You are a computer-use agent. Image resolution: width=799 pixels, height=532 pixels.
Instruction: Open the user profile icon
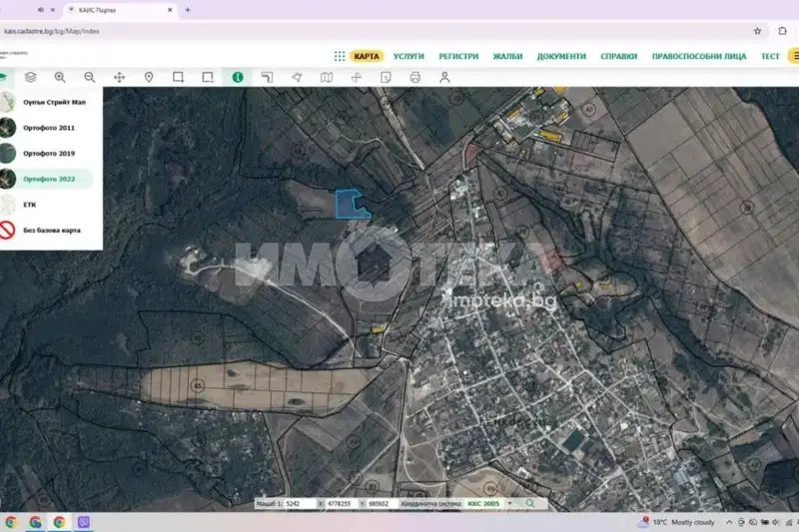pyautogui.click(x=444, y=77)
